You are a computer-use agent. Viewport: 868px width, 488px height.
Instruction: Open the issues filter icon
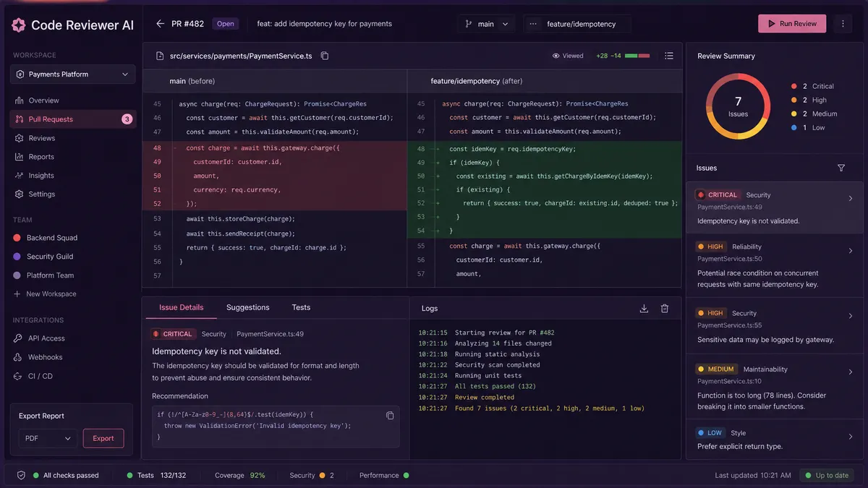841,168
